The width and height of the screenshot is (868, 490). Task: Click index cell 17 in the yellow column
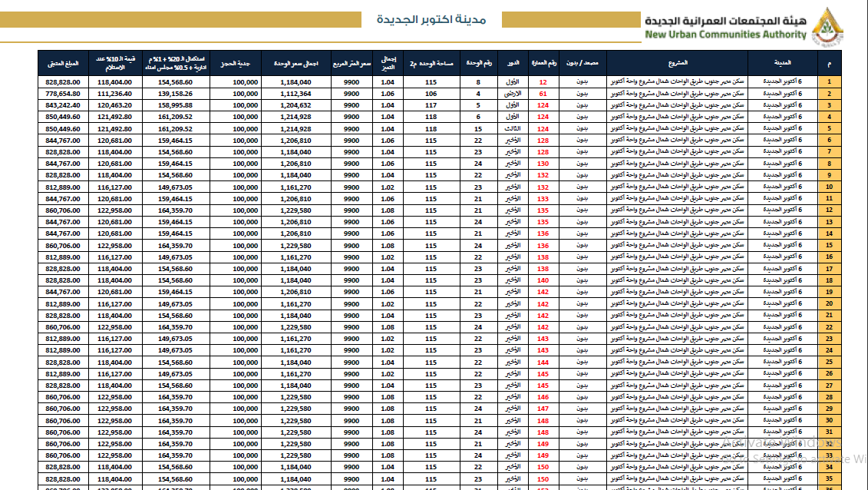[x=830, y=269]
